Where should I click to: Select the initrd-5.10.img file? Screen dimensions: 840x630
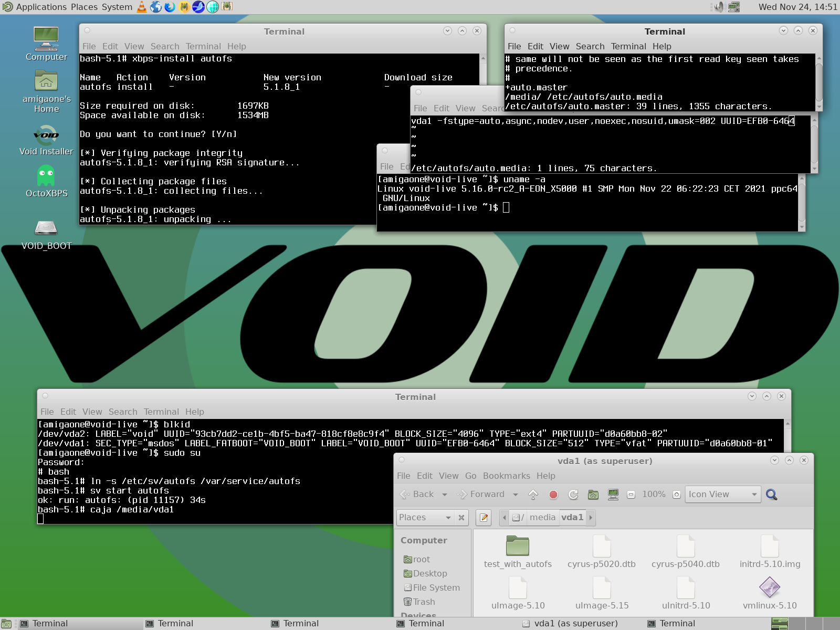pos(770,552)
